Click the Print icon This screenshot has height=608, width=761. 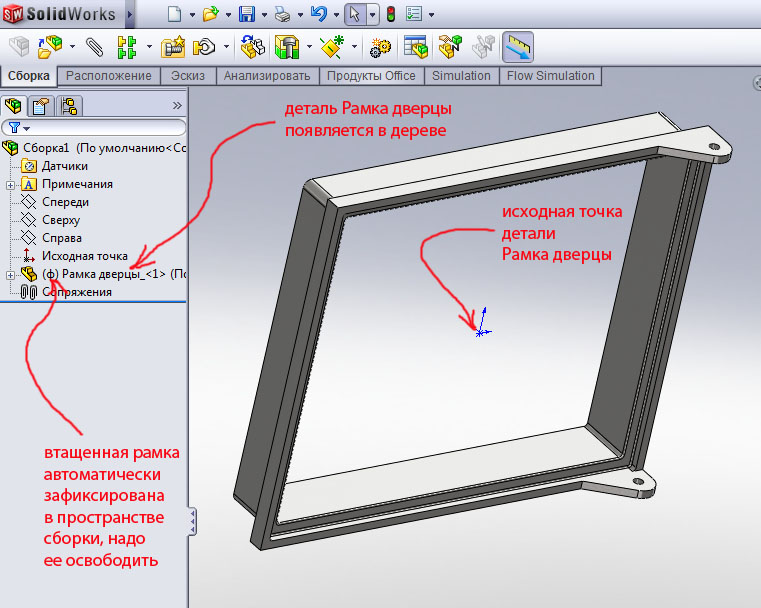click(x=283, y=15)
